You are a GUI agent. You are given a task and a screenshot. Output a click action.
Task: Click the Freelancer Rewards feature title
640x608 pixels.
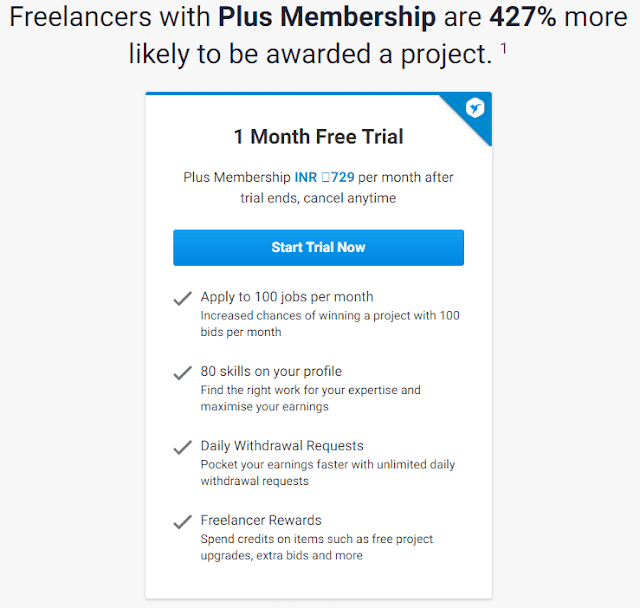261,520
